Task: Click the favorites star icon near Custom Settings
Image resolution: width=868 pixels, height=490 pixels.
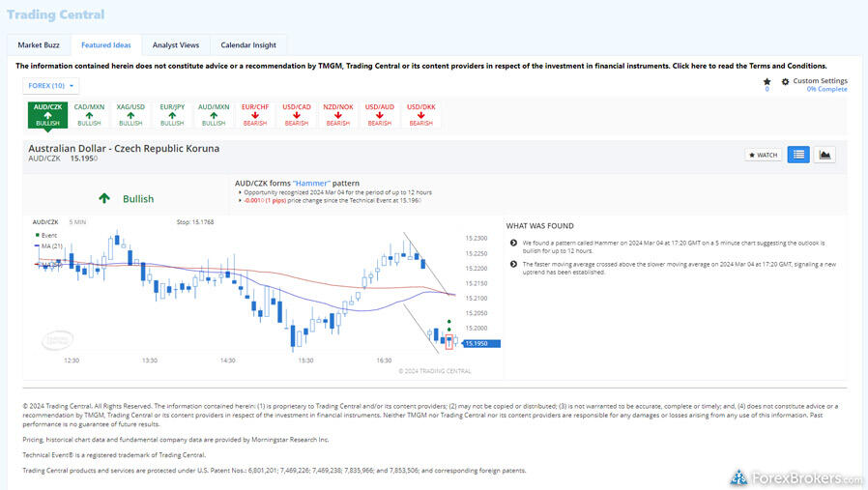Action: (x=767, y=82)
